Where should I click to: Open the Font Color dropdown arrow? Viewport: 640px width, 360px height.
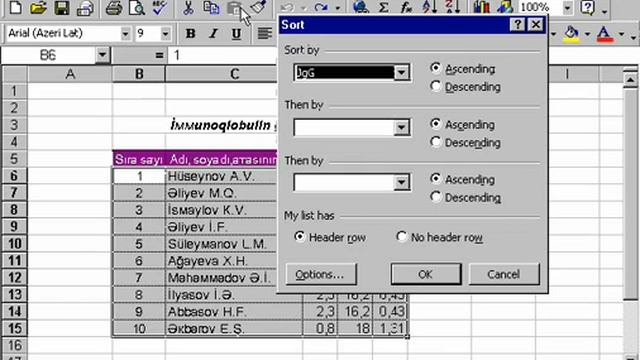point(622,34)
